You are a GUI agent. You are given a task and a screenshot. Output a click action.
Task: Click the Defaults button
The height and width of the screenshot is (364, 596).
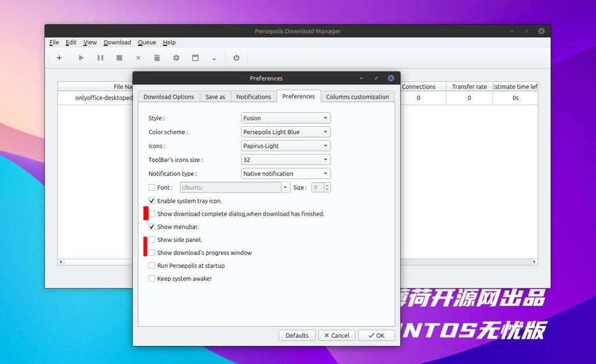(x=297, y=336)
